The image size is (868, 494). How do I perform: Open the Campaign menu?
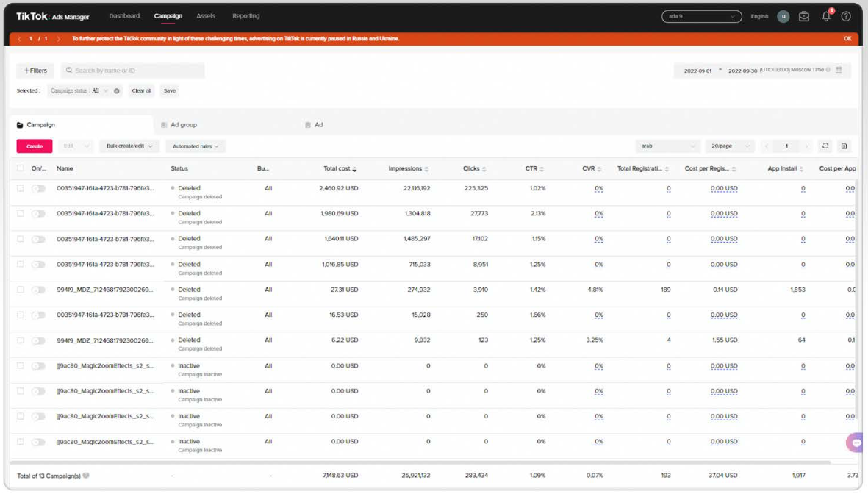(168, 16)
